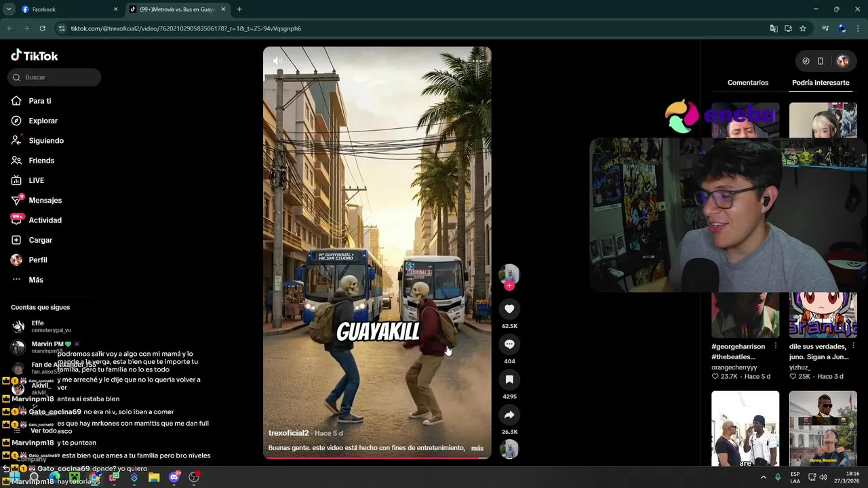Open #georgeharrison video thumbnail
The image size is (868, 488).
745,315
